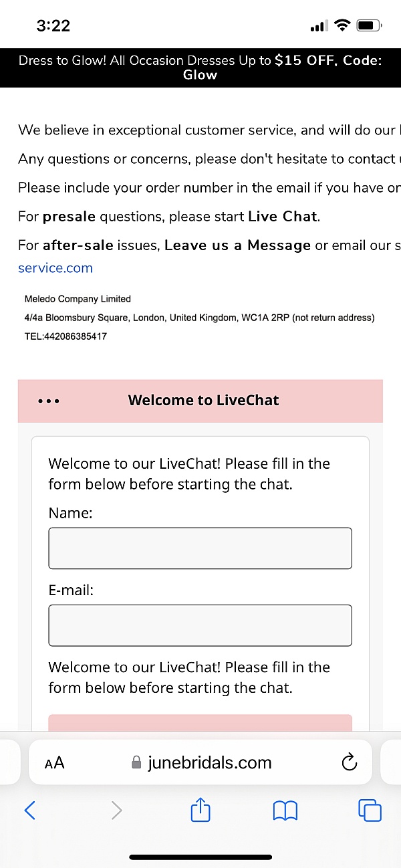Tap the Live Chat bold text

coord(282,217)
